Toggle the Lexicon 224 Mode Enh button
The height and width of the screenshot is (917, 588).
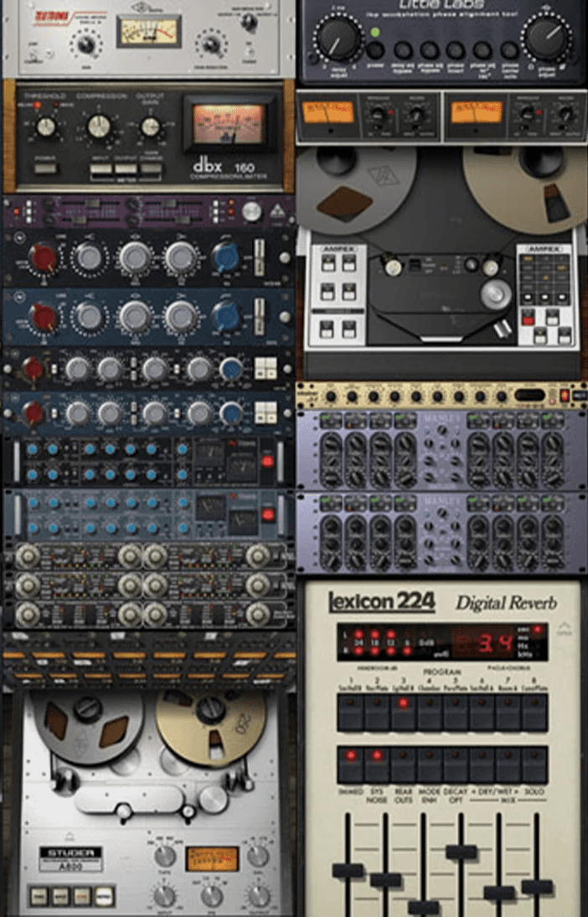pyautogui.click(x=429, y=765)
